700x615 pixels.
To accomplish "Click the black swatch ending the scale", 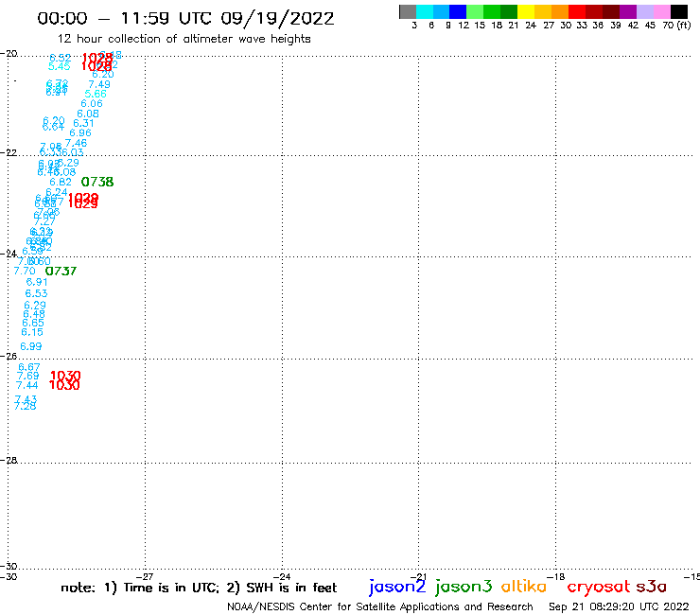I will tap(678, 11).
